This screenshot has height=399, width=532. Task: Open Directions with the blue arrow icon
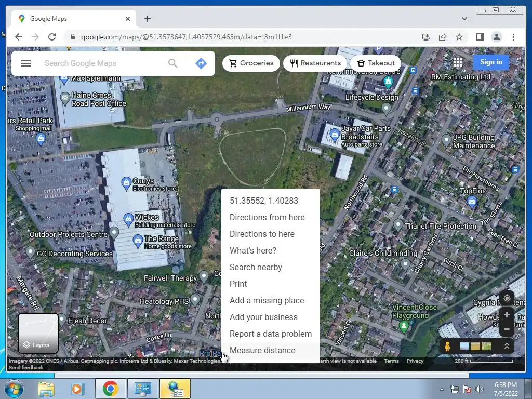201,63
